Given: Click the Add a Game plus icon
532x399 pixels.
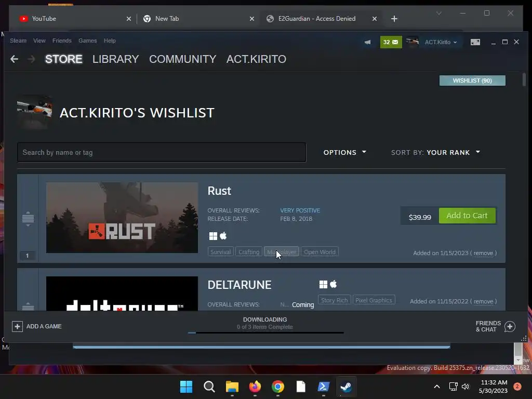Looking at the screenshot, I should [x=17, y=326].
